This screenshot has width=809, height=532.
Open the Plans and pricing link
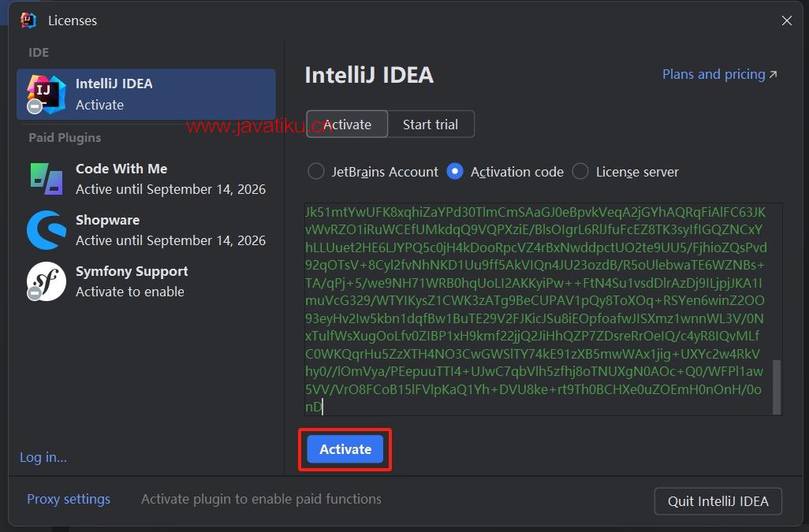click(719, 74)
